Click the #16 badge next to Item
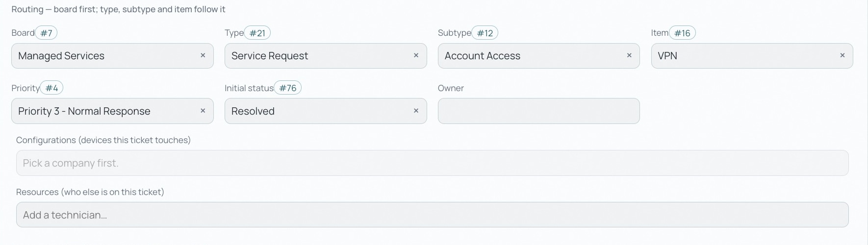The image size is (868, 245). tap(682, 33)
